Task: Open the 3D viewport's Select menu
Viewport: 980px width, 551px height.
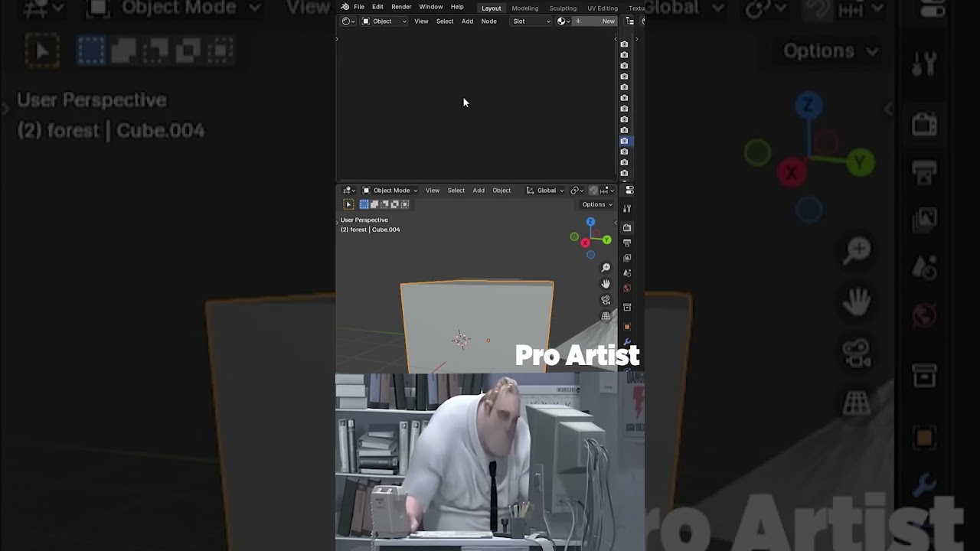Action: [456, 191]
